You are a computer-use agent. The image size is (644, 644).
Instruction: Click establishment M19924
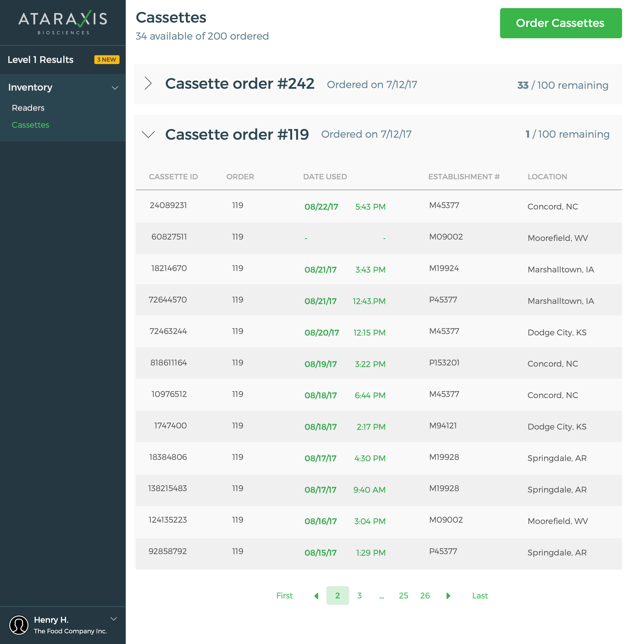444,268
